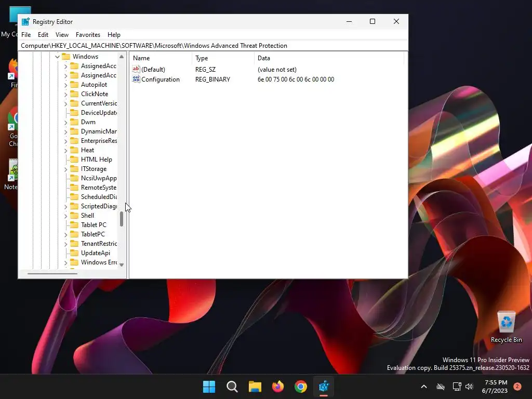The width and height of the screenshot is (532, 399).
Task: Expand the Windows Error key
Action: tap(66, 262)
